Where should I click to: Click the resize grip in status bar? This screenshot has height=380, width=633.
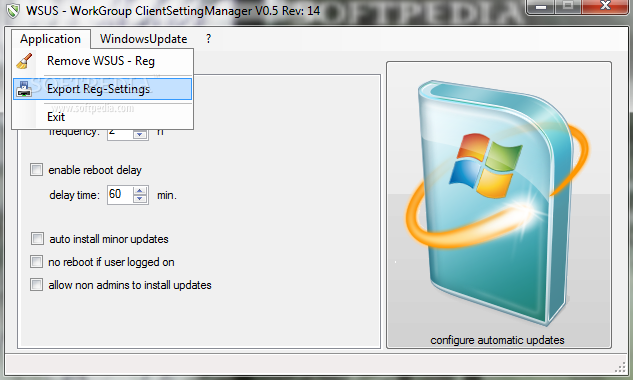pos(620,367)
